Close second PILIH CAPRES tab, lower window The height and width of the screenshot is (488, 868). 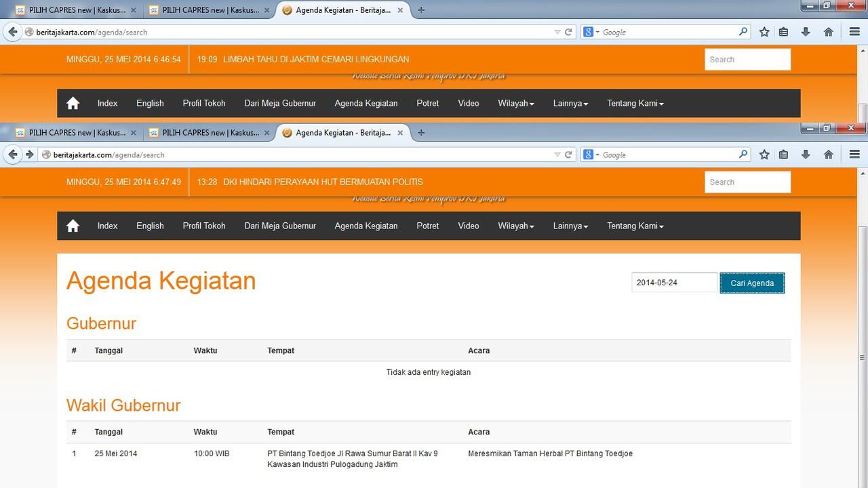267,133
